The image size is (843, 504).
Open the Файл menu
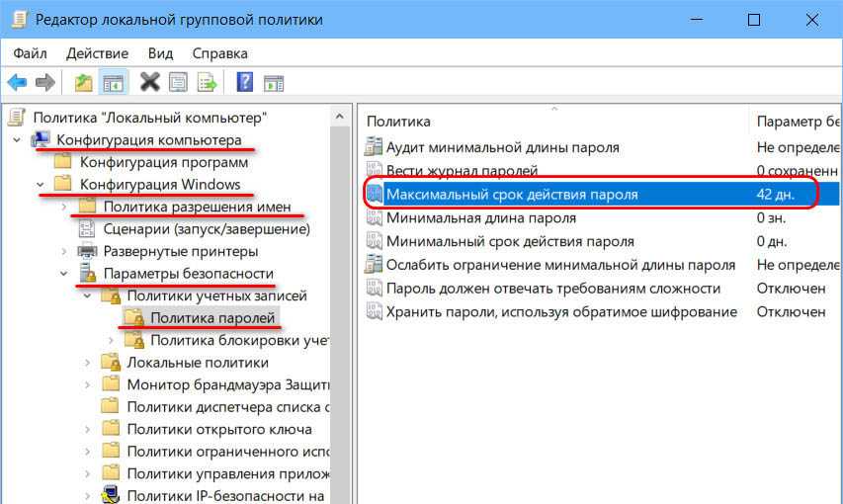pyautogui.click(x=31, y=52)
